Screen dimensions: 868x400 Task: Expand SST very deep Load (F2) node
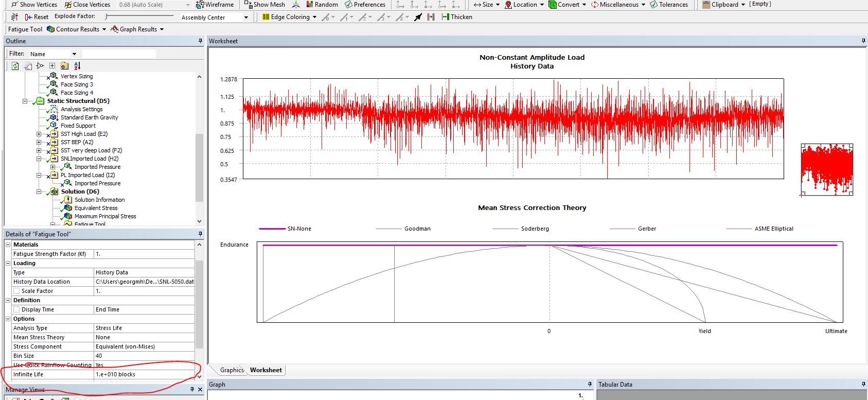[x=39, y=150]
